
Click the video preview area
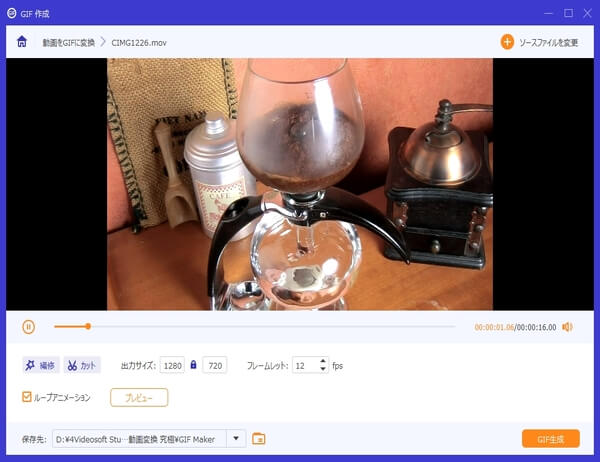[300, 184]
